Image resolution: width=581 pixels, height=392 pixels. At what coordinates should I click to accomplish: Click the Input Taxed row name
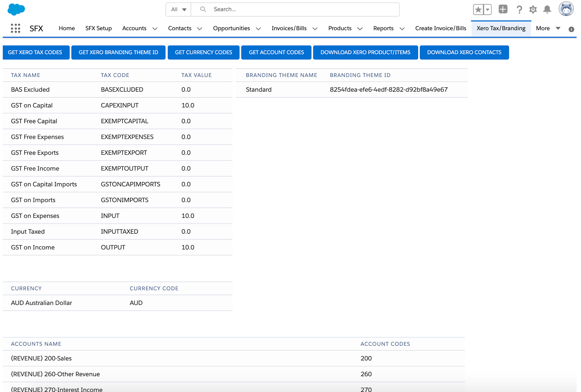tap(28, 232)
